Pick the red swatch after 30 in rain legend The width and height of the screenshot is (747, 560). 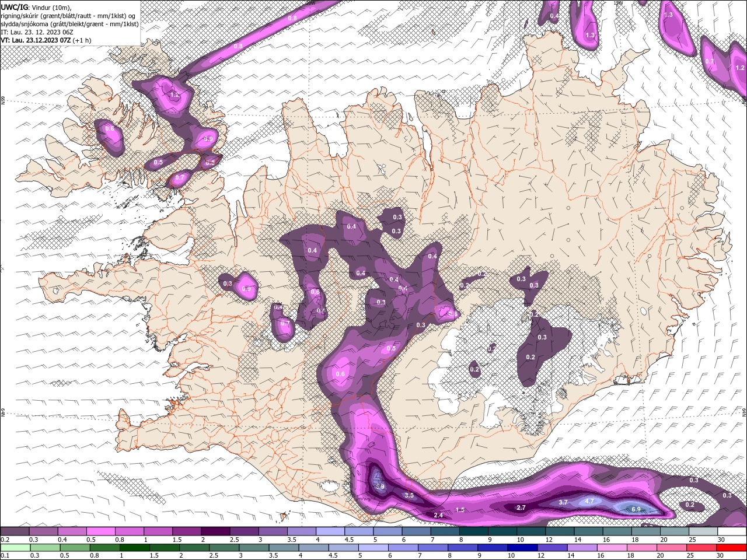(731, 548)
